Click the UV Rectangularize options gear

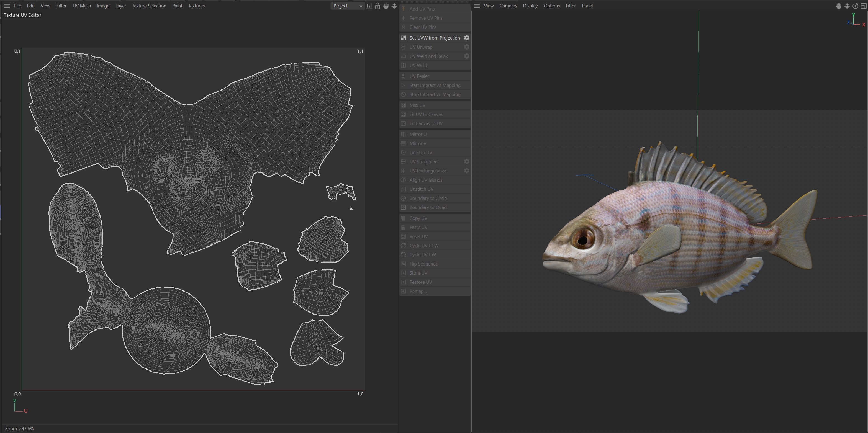click(466, 171)
